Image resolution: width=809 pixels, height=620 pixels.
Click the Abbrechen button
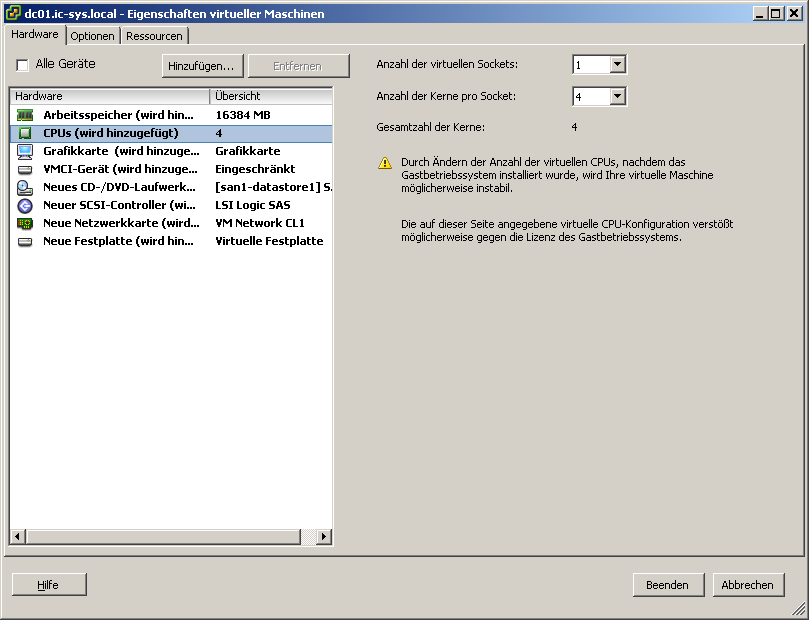748,585
